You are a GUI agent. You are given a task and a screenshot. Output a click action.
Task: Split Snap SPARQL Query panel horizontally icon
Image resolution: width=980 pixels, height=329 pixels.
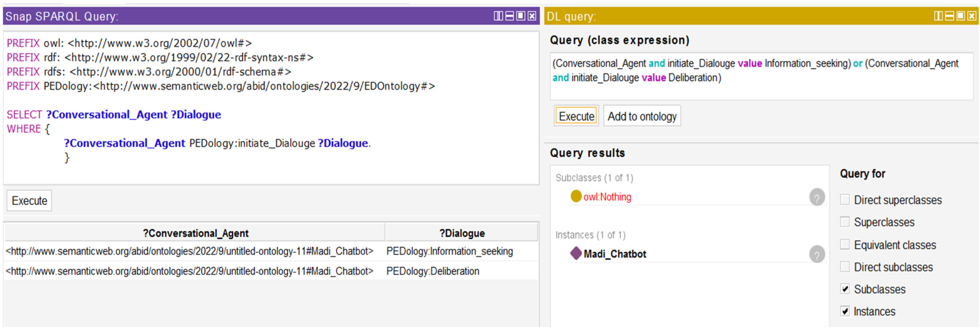coord(509,16)
